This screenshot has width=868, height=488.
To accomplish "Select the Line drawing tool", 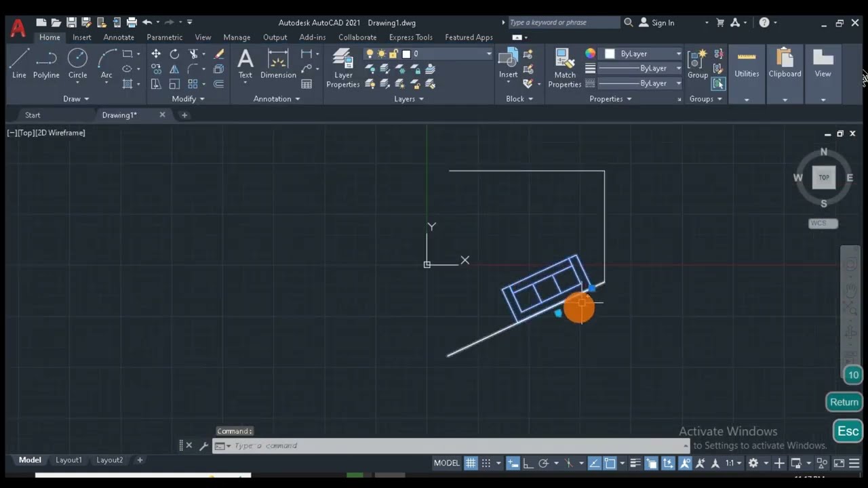I will (x=19, y=64).
